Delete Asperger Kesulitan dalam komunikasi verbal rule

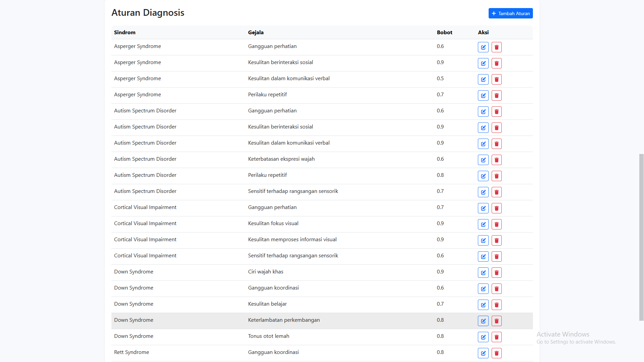point(497,80)
